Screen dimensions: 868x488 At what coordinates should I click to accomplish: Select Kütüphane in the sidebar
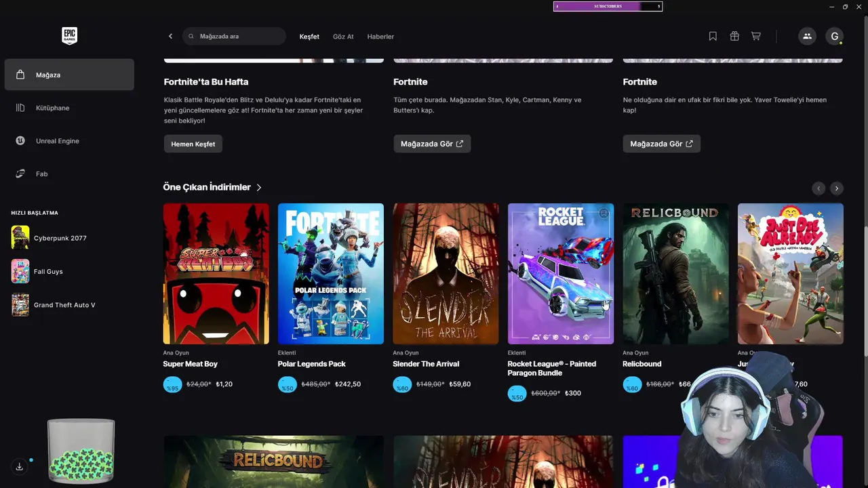69,108
